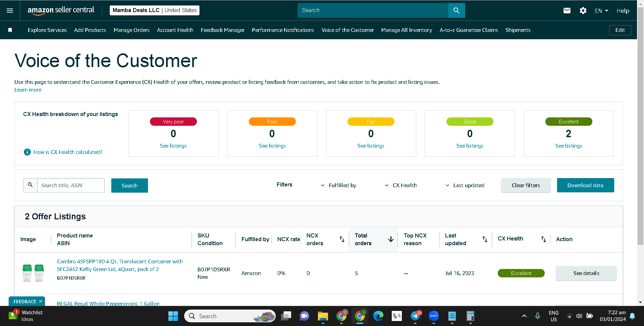Click the volume icon in the system tray

click(x=579, y=316)
